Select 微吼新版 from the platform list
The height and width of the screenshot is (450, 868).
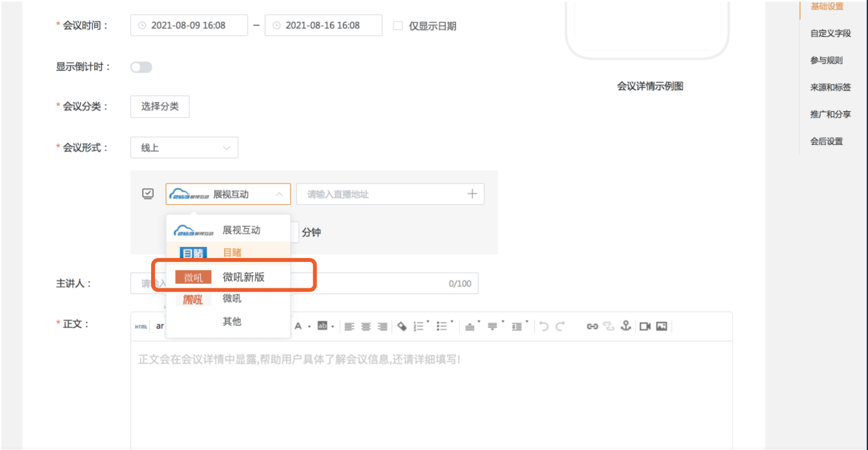(x=243, y=277)
